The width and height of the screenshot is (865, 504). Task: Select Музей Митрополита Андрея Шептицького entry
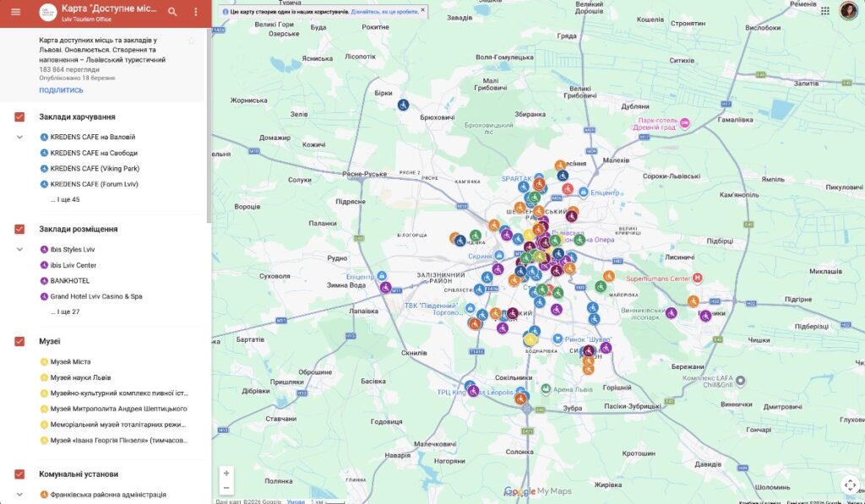[x=118, y=409]
